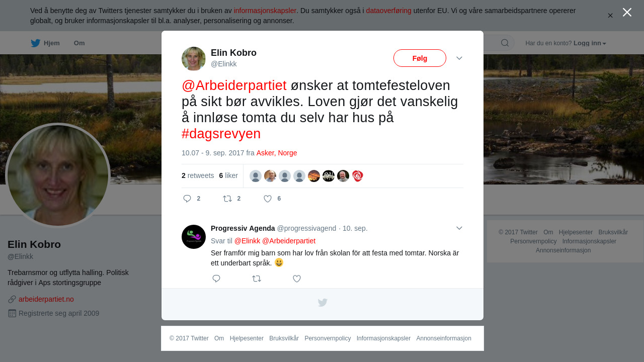This screenshot has height=362, width=644.
Task: Click reply icon under Elin Kobro's tweet
Action: 187,199
